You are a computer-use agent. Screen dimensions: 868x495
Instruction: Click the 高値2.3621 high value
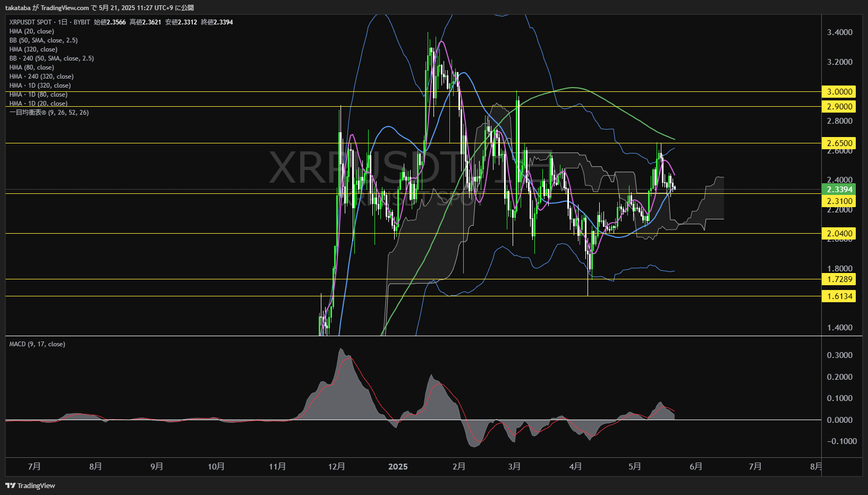pos(145,22)
